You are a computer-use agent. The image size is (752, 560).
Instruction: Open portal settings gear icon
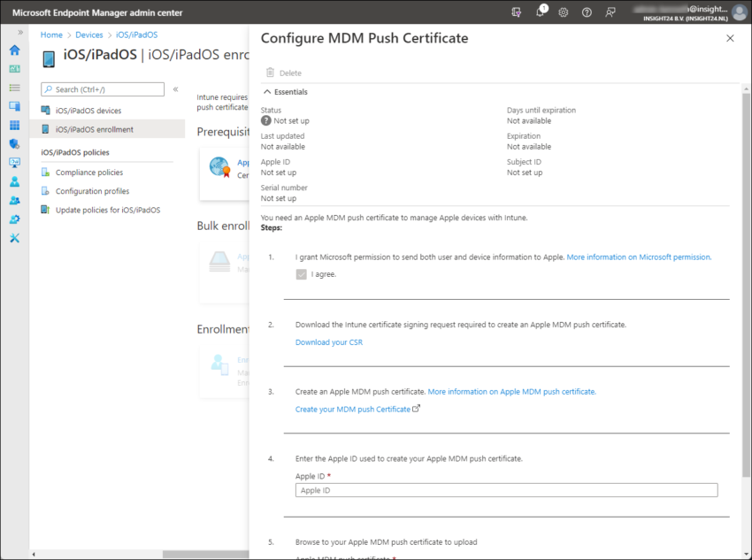coord(564,12)
